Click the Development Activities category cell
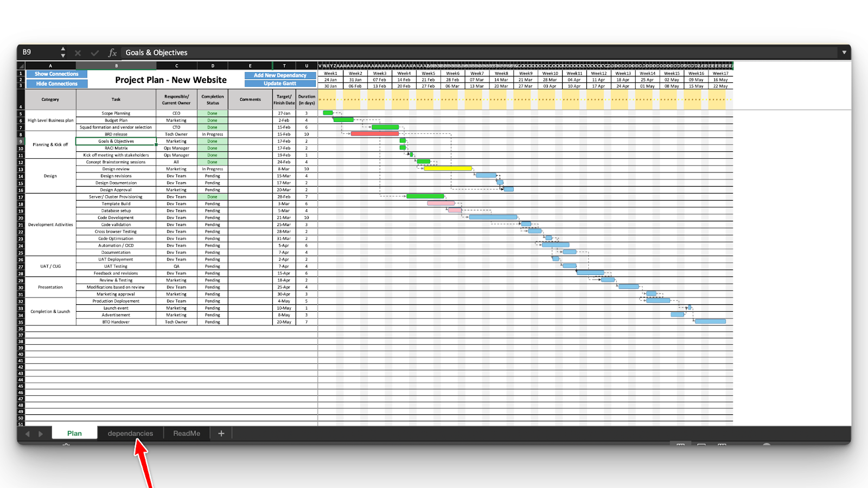The height and width of the screenshot is (488, 868). [50, 224]
